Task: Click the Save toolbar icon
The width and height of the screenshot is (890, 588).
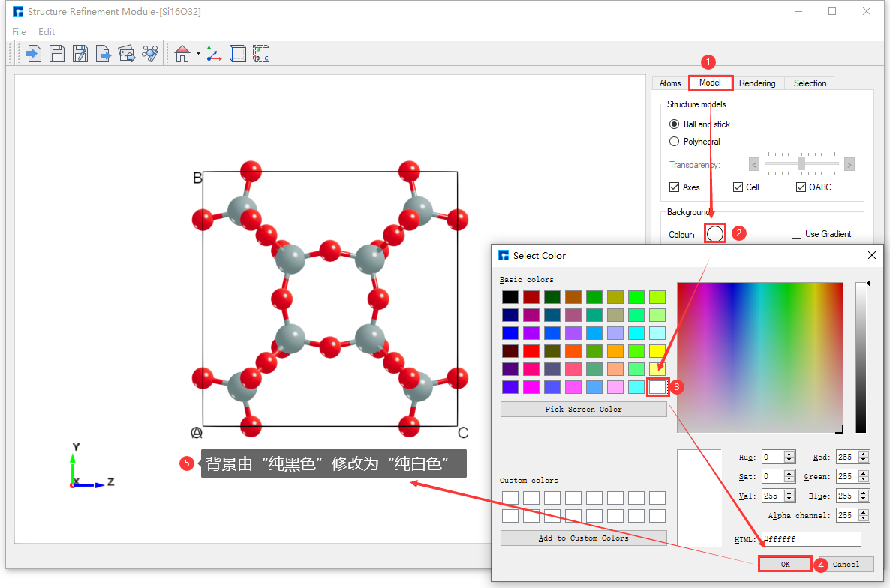Action: [56, 52]
